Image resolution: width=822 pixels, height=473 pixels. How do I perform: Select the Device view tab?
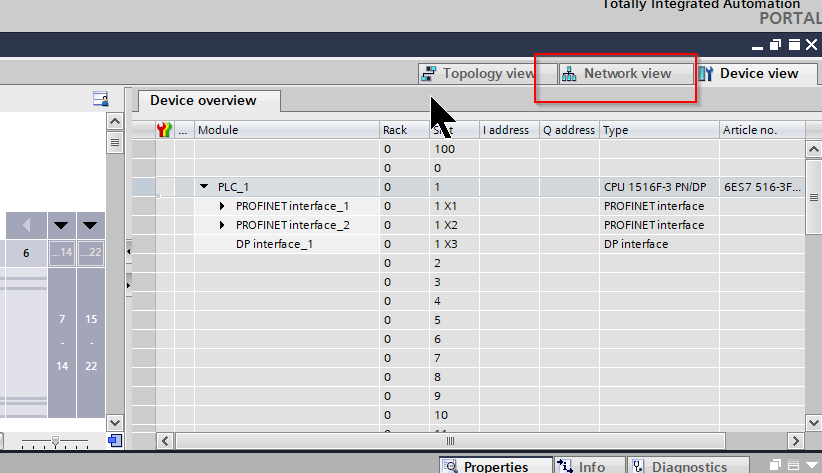(756, 73)
